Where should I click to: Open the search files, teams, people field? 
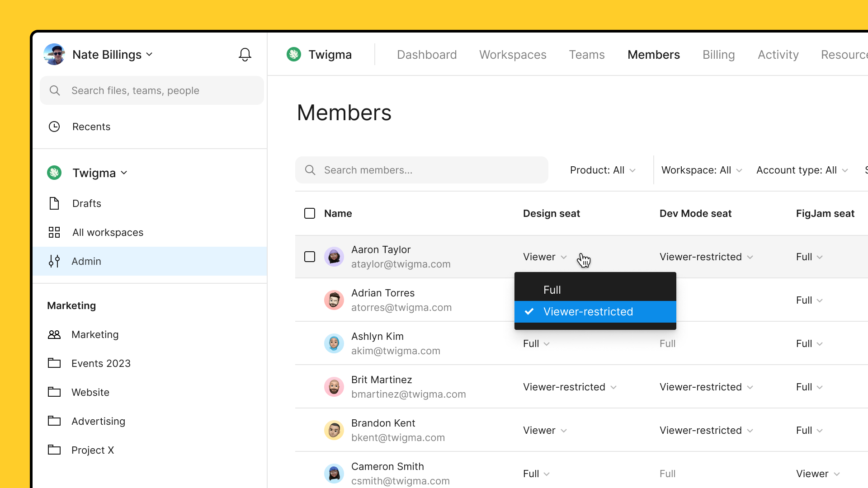point(151,90)
